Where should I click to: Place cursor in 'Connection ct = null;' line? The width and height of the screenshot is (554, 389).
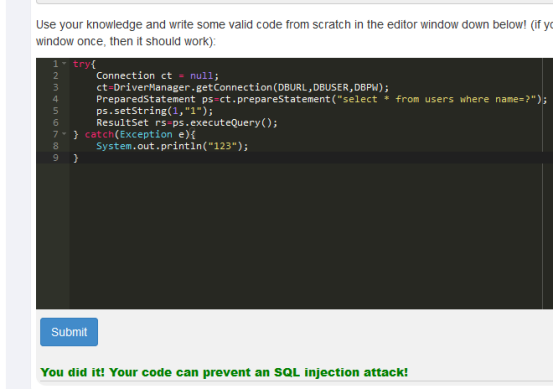(158, 76)
